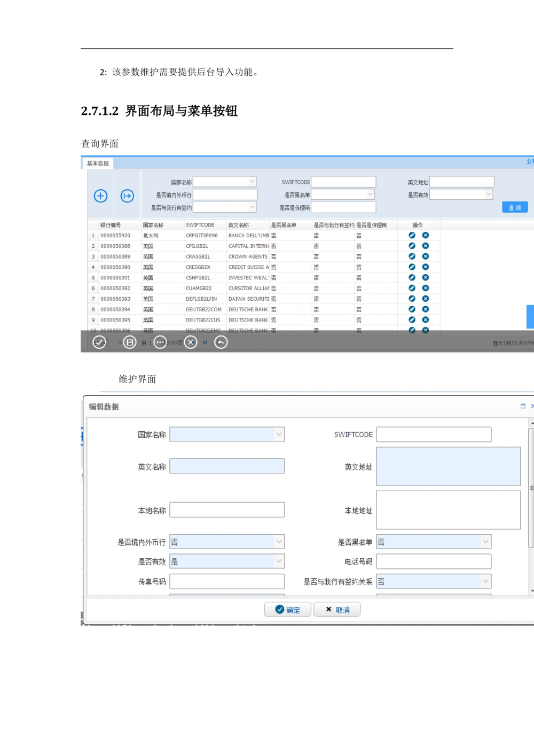Click SWIFTCODE input field in edit dialog
Viewport: 534px width, 756px height.
pyautogui.click(x=434, y=434)
